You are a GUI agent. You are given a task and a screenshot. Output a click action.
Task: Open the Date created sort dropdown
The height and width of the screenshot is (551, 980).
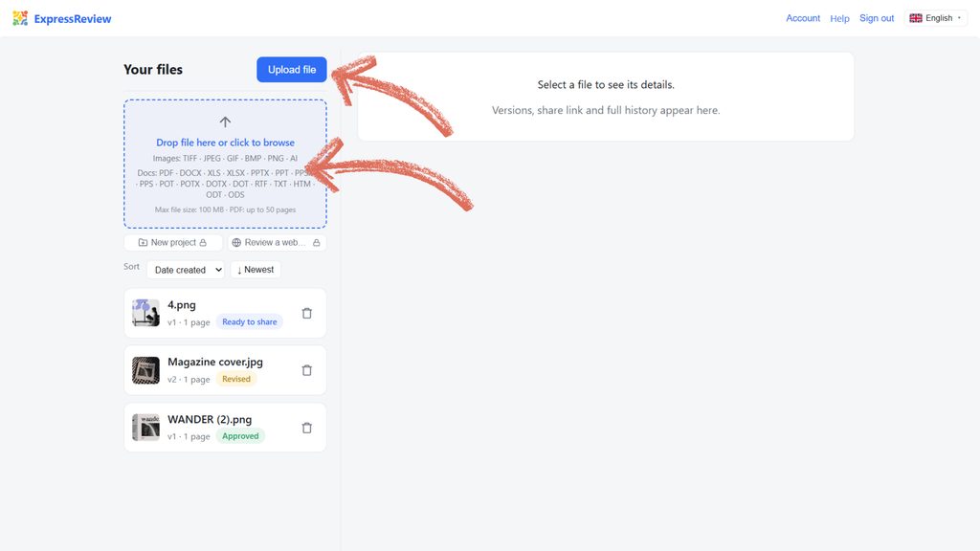[x=186, y=270]
